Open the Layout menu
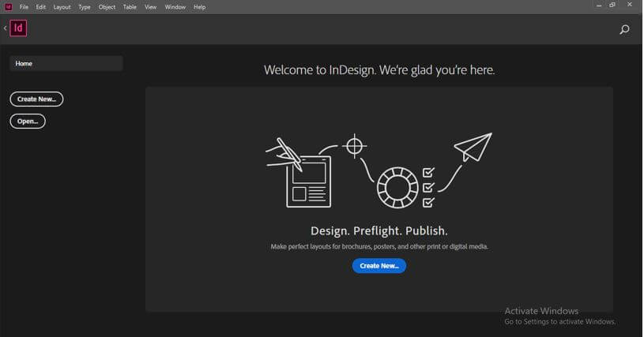 [x=62, y=7]
